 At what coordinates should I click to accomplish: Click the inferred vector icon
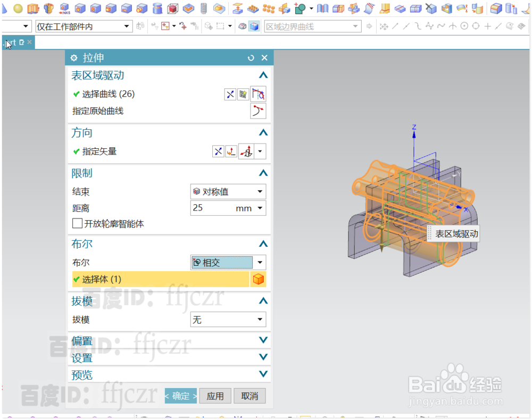tap(247, 151)
